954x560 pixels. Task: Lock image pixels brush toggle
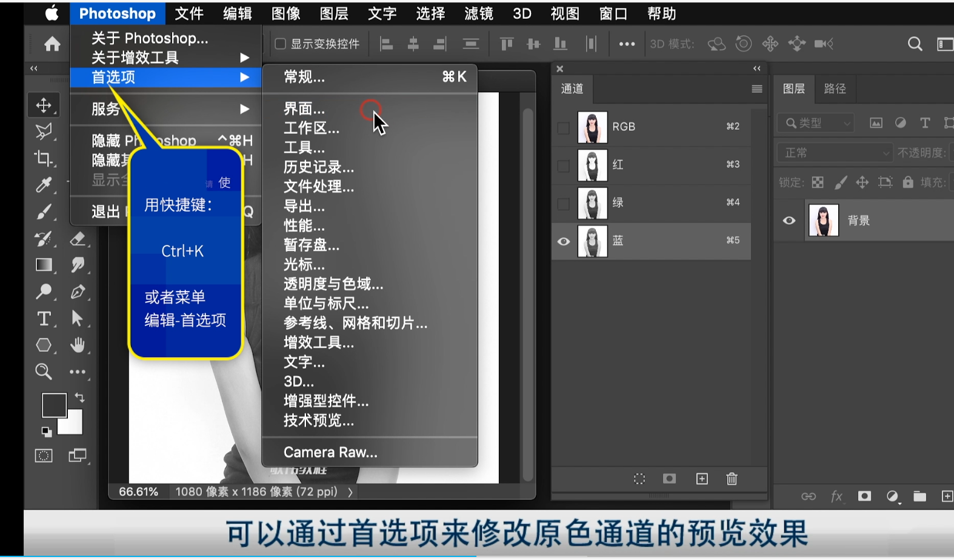840,182
